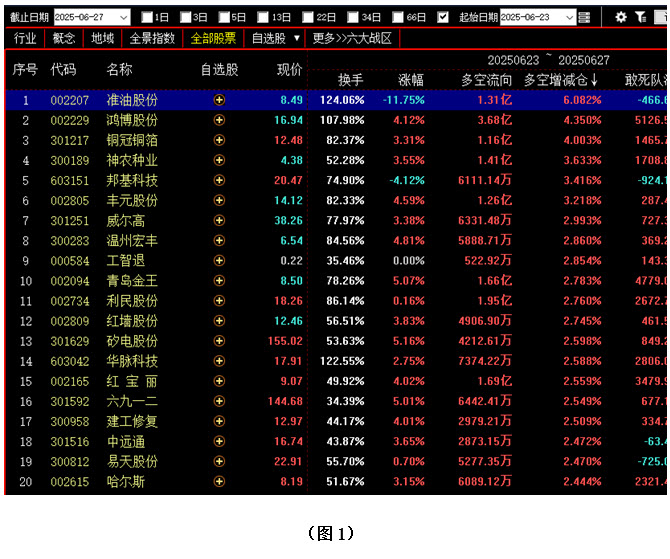
Task: Sort by the 名称 column header
Action: click(119, 70)
